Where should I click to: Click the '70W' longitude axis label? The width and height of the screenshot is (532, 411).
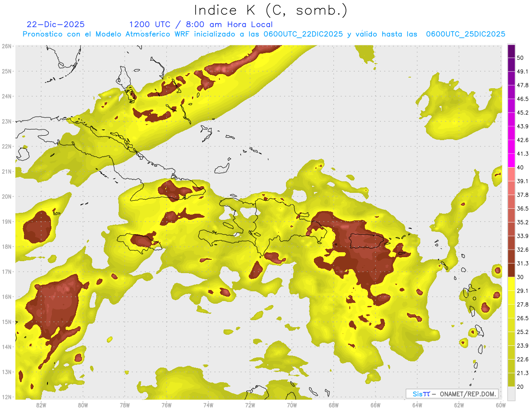pos(292,405)
